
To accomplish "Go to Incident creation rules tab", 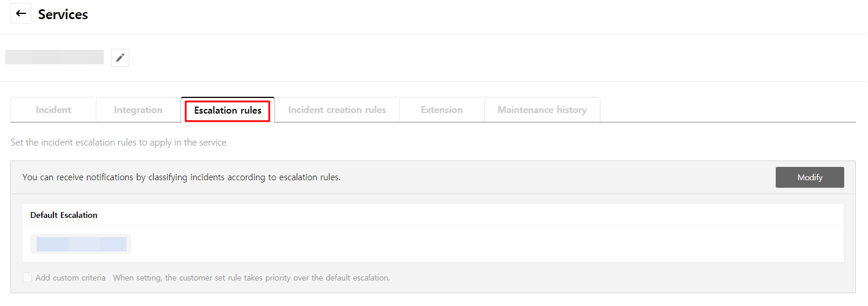I will point(337,110).
